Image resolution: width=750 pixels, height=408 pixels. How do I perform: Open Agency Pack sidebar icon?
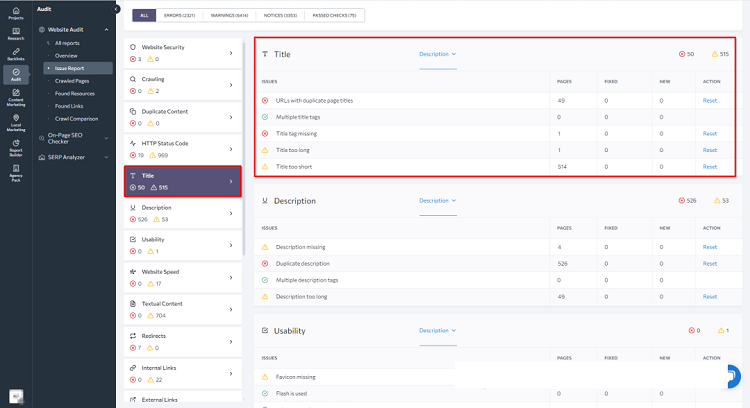click(x=16, y=173)
